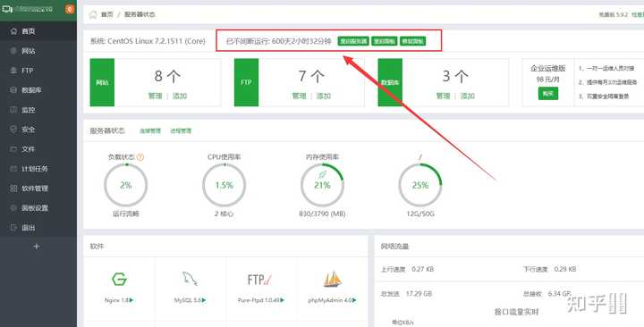Screen dimensions: 644x327
Task: Open the phpMyAdmin sailboat icon
Action: click(x=332, y=279)
